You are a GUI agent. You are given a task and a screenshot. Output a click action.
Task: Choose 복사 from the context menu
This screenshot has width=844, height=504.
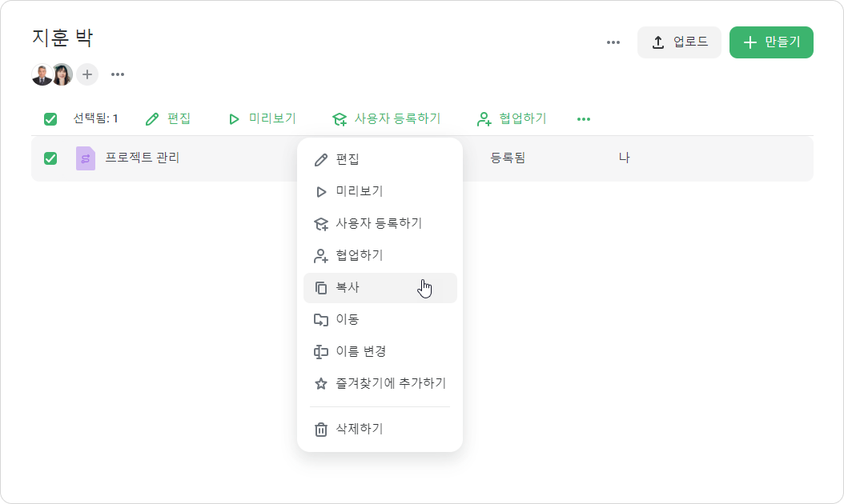click(380, 288)
